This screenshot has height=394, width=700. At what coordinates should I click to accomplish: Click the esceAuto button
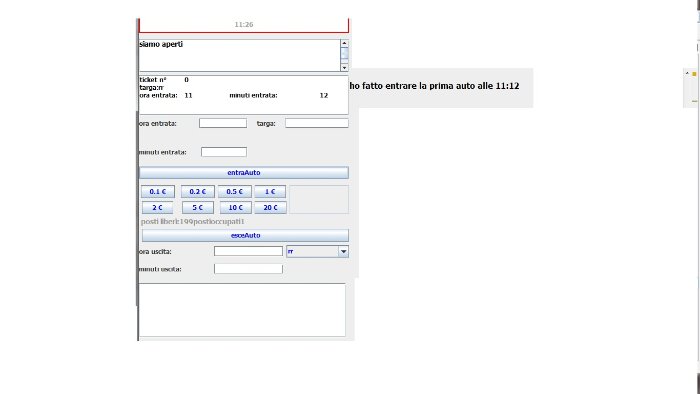(x=245, y=236)
